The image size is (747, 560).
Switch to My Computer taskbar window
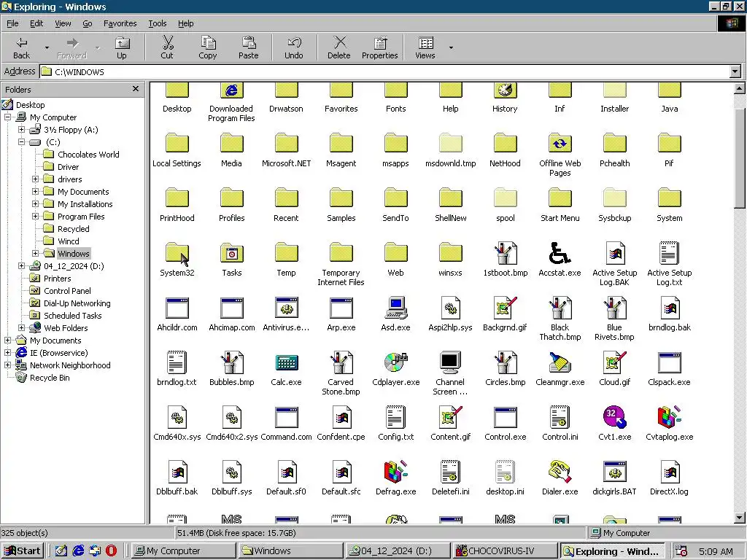point(183,551)
